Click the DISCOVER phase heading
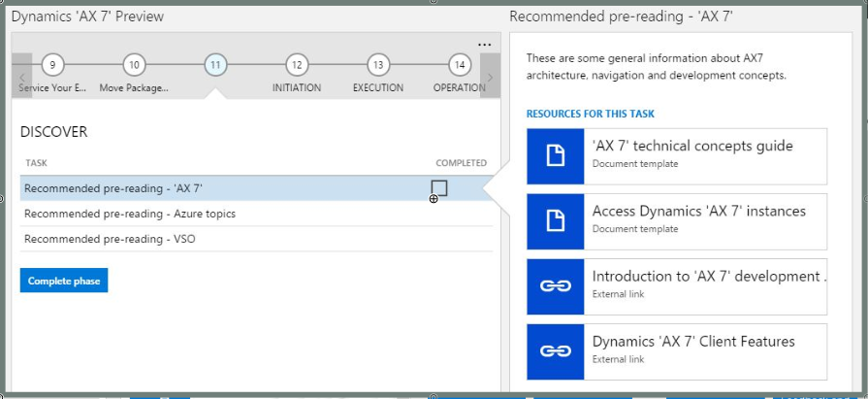This screenshot has width=868, height=399. tap(53, 132)
